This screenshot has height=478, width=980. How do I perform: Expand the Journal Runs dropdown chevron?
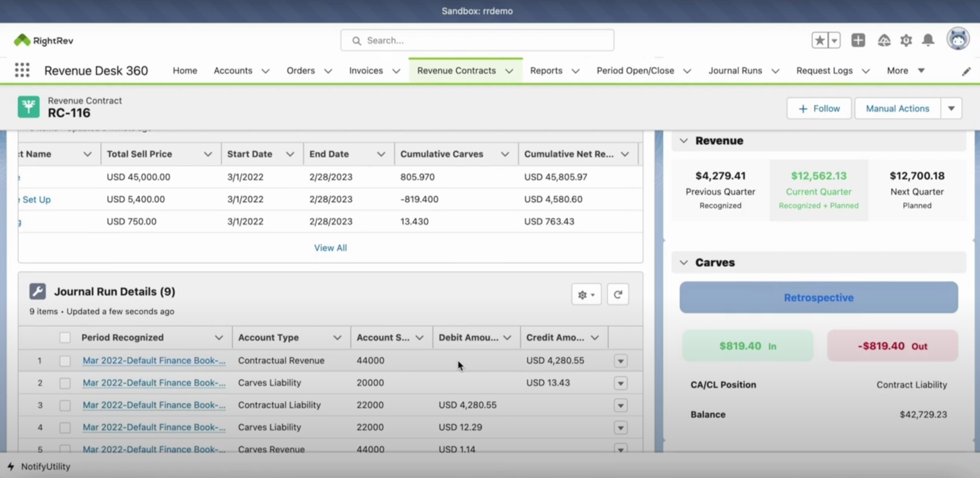pyautogui.click(x=776, y=71)
